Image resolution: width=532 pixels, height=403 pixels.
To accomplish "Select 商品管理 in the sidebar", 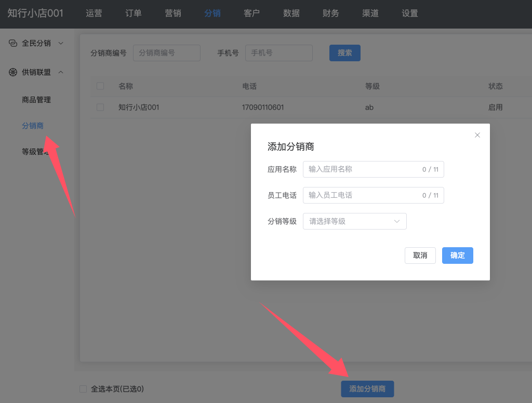I will click(36, 100).
